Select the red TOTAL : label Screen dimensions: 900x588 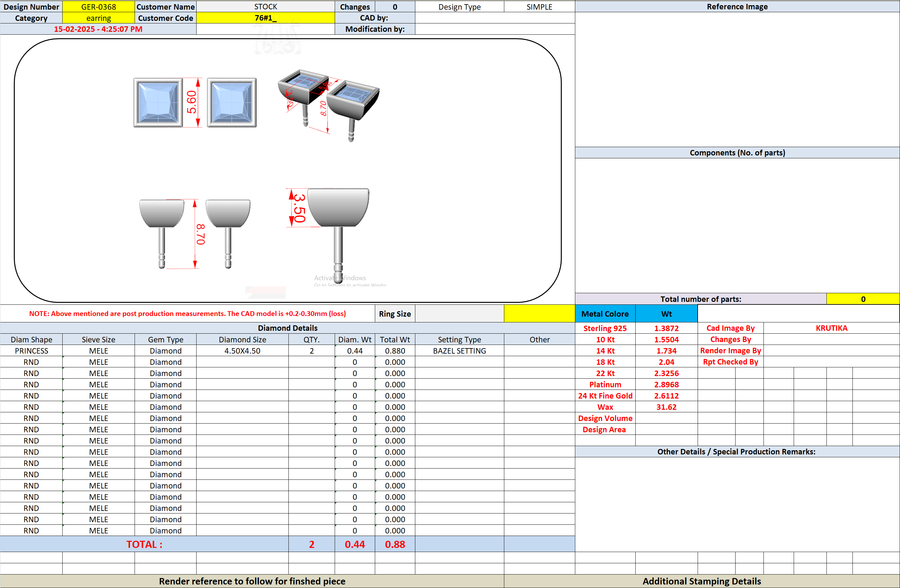[144, 544]
